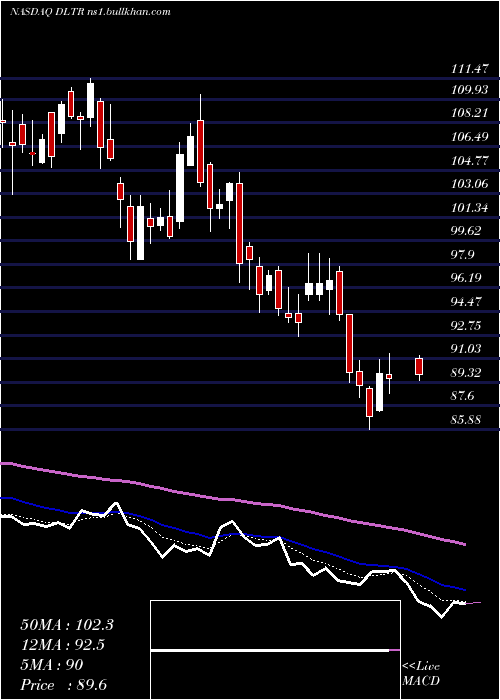Click the 106.49 price level label
The image size is (500, 700).
point(470,137)
